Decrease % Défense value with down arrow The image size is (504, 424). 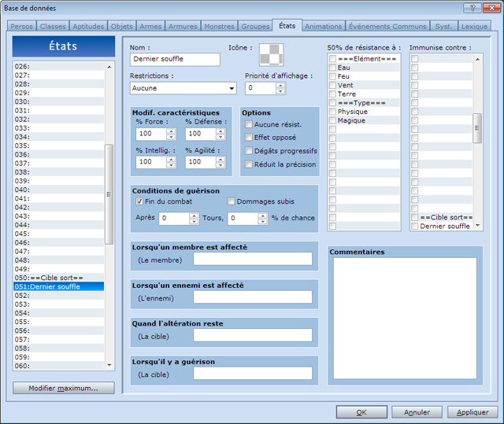[220, 137]
